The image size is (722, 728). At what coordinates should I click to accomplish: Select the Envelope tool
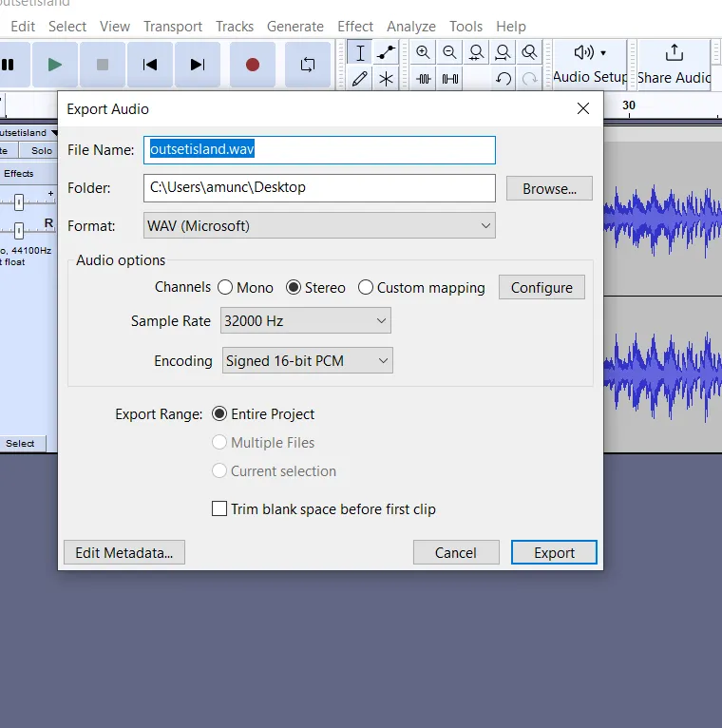pos(387,52)
